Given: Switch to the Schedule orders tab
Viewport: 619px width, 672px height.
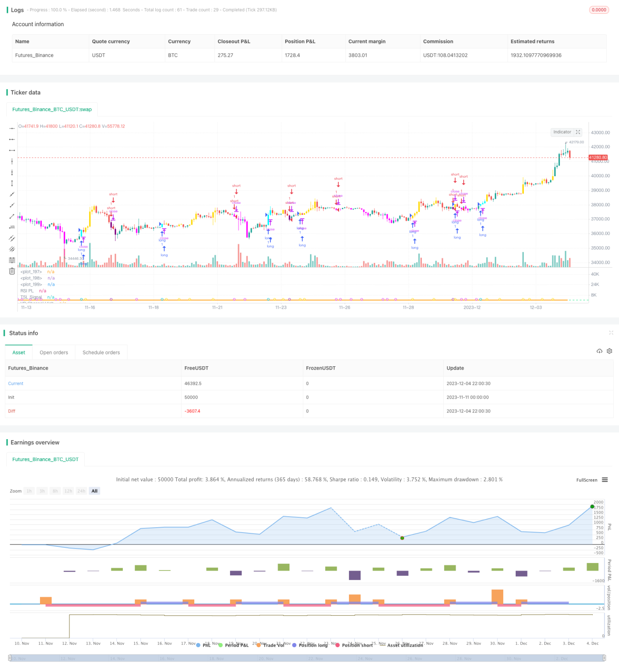Looking at the screenshot, I should point(101,352).
